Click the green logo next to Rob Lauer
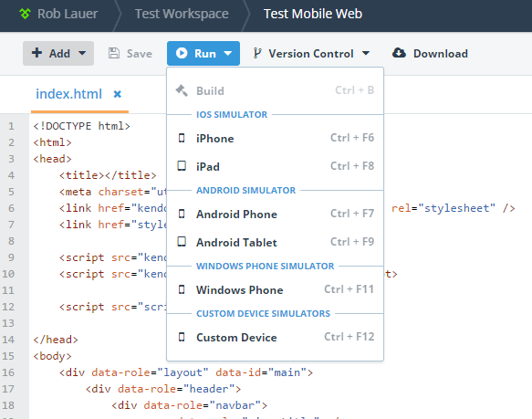 click(x=26, y=14)
